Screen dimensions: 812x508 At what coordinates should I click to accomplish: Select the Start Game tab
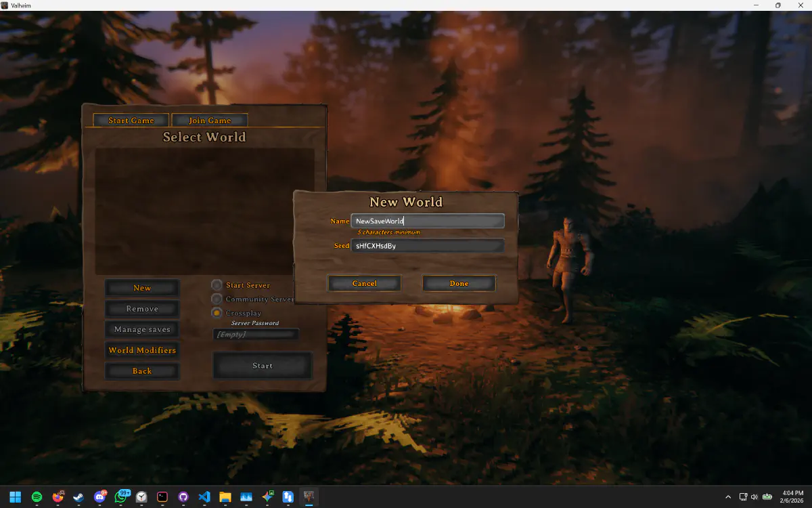pyautogui.click(x=131, y=121)
